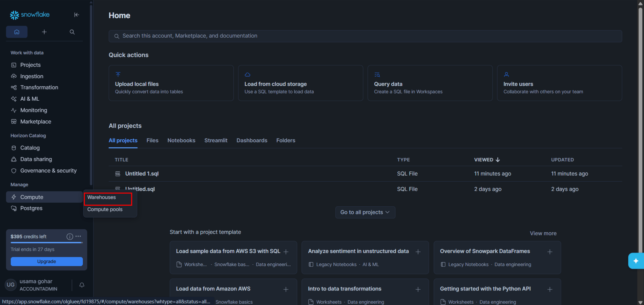The width and height of the screenshot is (644, 305).
Task: Switch to the Streamlit tab
Action: 216,140
